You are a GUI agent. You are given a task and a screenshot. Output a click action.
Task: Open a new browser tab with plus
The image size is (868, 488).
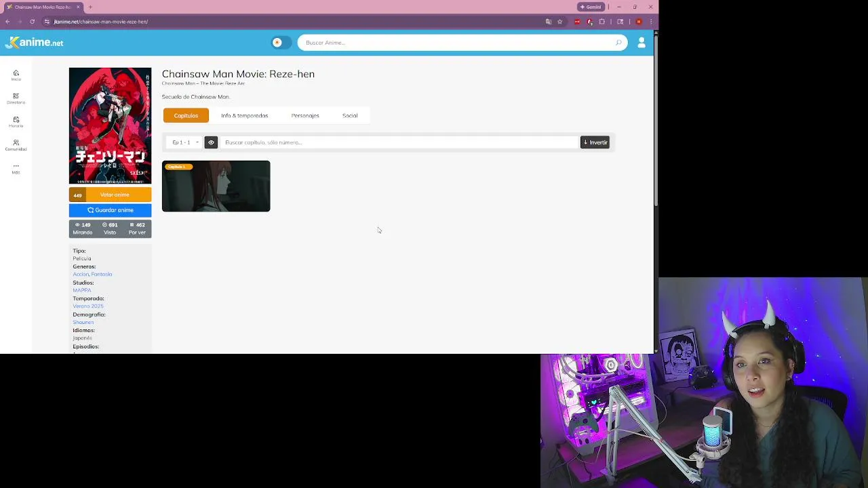90,7
